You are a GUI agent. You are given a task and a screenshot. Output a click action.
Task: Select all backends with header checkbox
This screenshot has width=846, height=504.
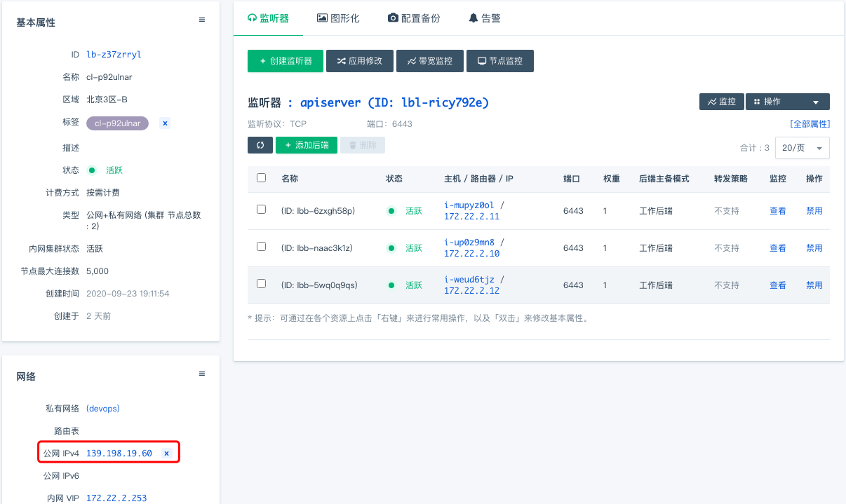[262, 178]
